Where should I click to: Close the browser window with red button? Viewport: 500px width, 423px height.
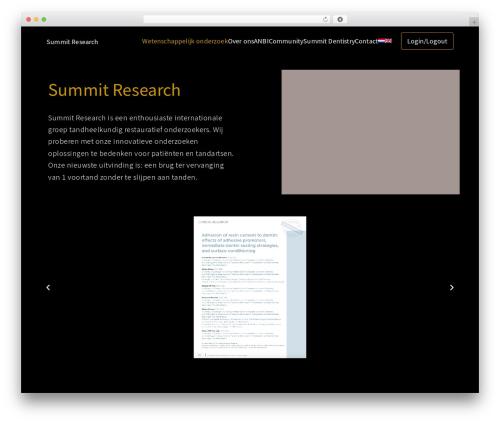[x=29, y=19]
